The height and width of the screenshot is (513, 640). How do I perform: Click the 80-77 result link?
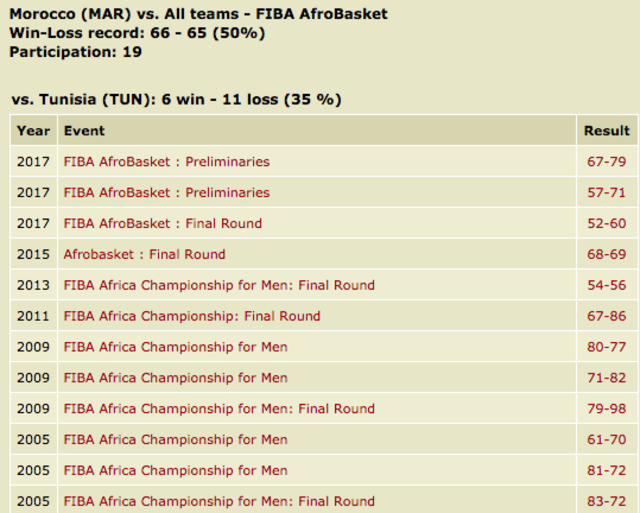pos(607,347)
